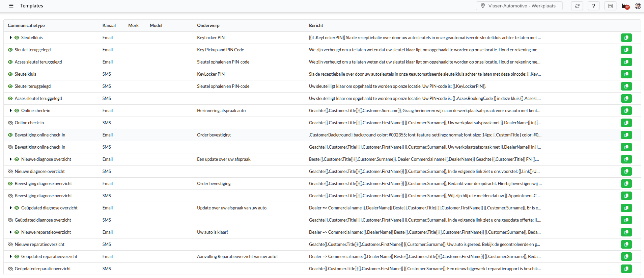Expand the Sleutelkluis Email row

click(10, 38)
